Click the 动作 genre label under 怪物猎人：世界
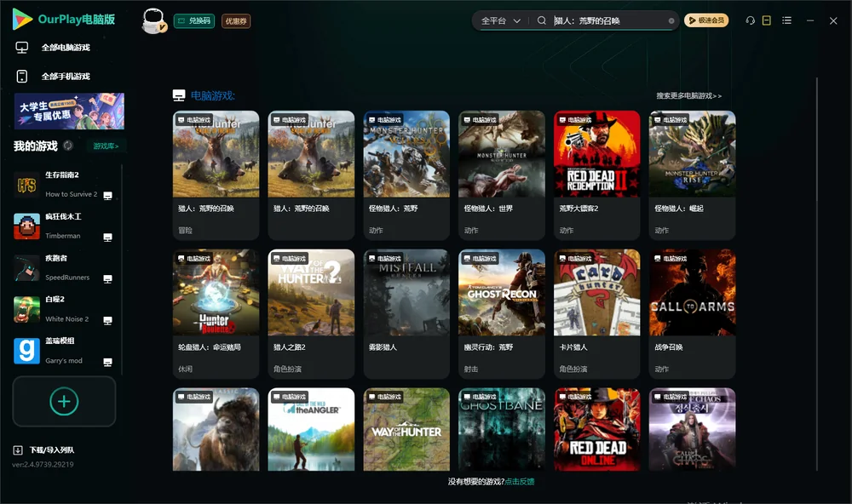The image size is (852, 504). [471, 230]
